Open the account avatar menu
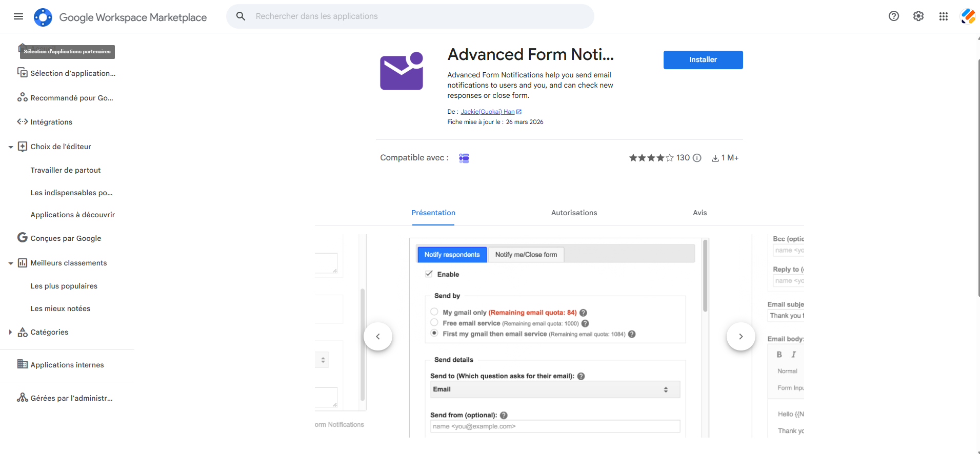This screenshot has height=454, width=980. 968,16
